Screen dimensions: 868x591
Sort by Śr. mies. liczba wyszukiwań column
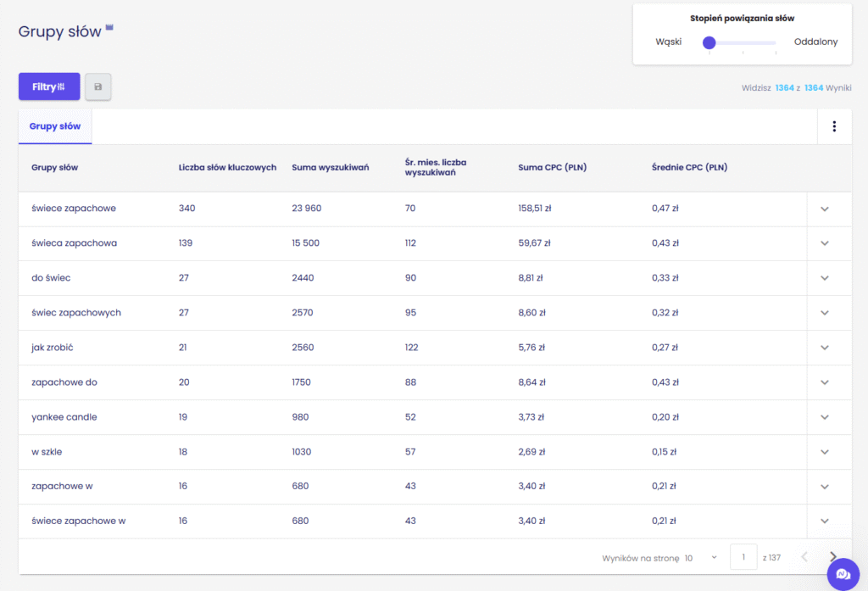pyautogui.click(x=435, y=167)
